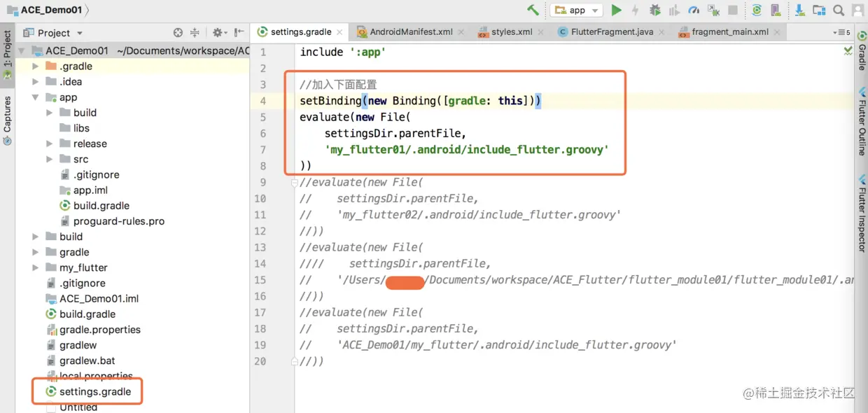Close the fragment_main.xml tab

point(777,32)
